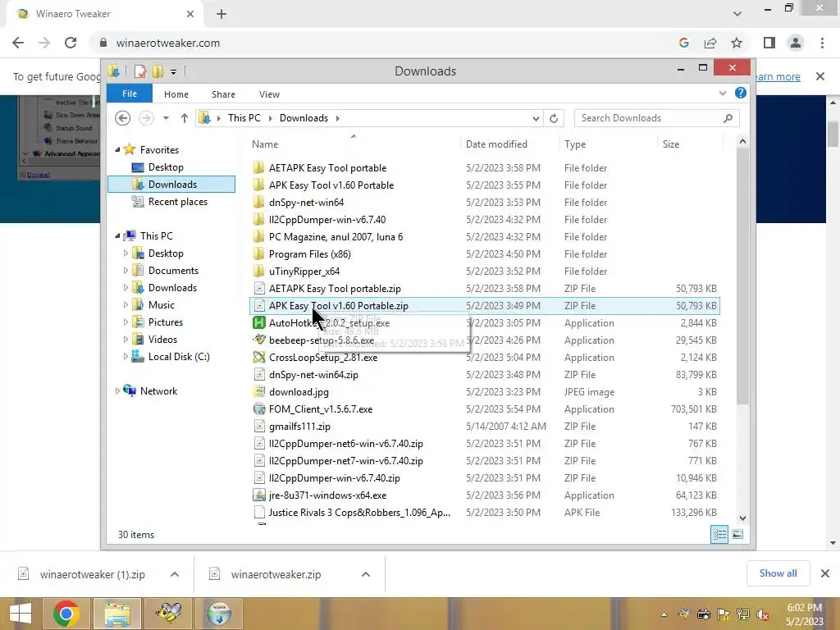
Task: Click the 'learn more' link in Chrome infobar
Action: (777, 76)
